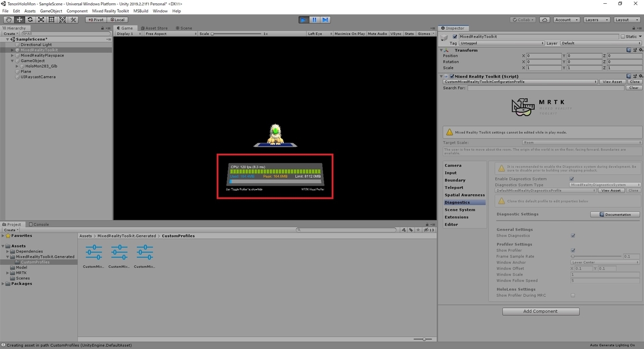
Task: Open the Free Aspect dropdown
Action: coord(171,34)
